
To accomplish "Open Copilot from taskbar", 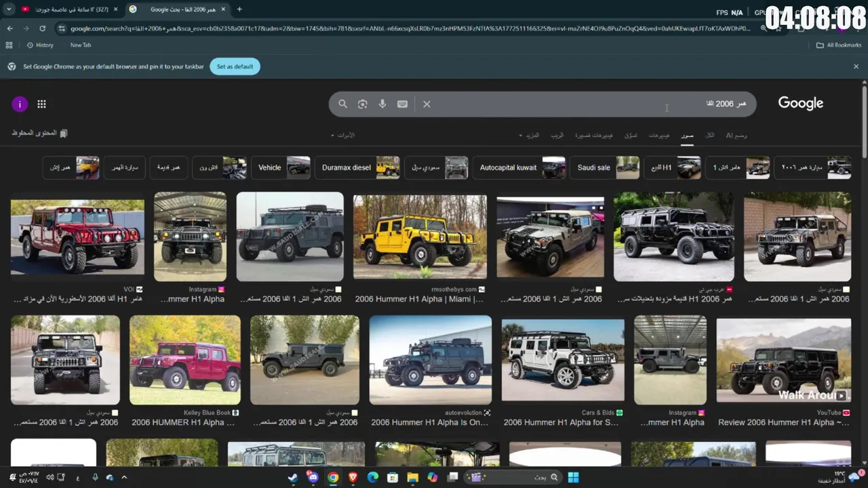I will (433, 477).
